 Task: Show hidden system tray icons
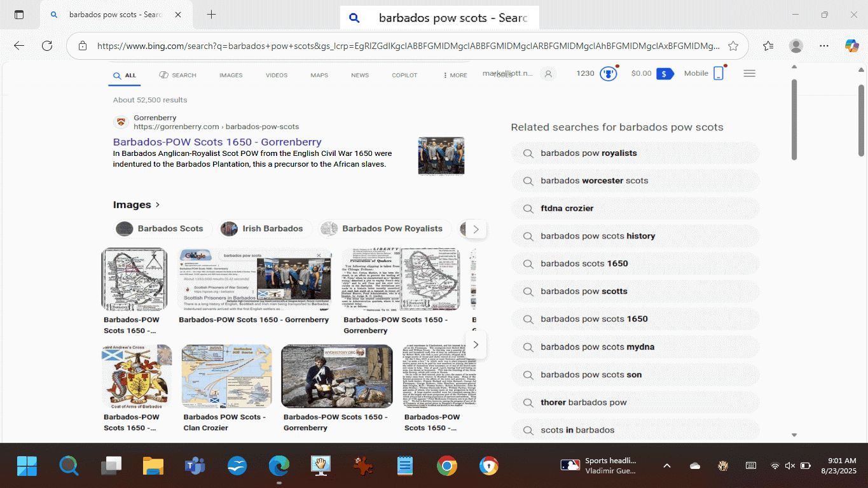click(666, 466)
